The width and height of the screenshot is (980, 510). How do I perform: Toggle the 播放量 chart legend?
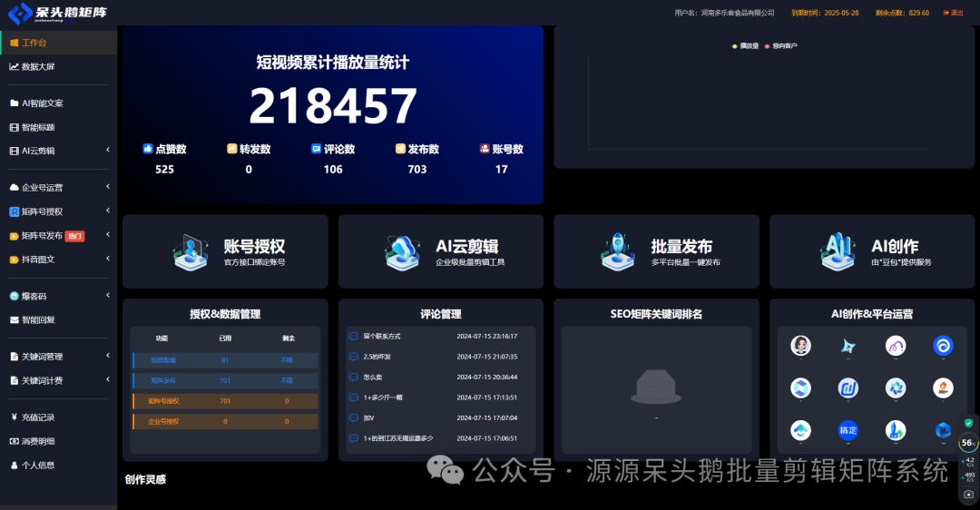tap(746, 45)
